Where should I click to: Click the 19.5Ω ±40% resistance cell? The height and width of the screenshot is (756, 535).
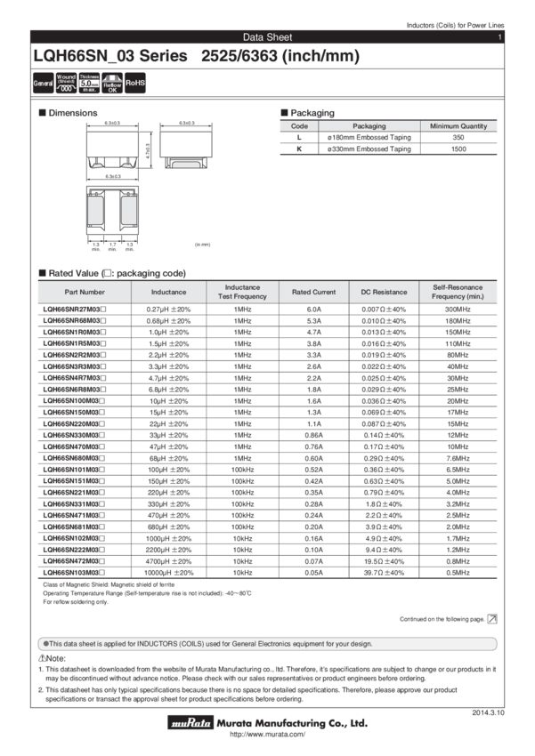click(384, 561)
